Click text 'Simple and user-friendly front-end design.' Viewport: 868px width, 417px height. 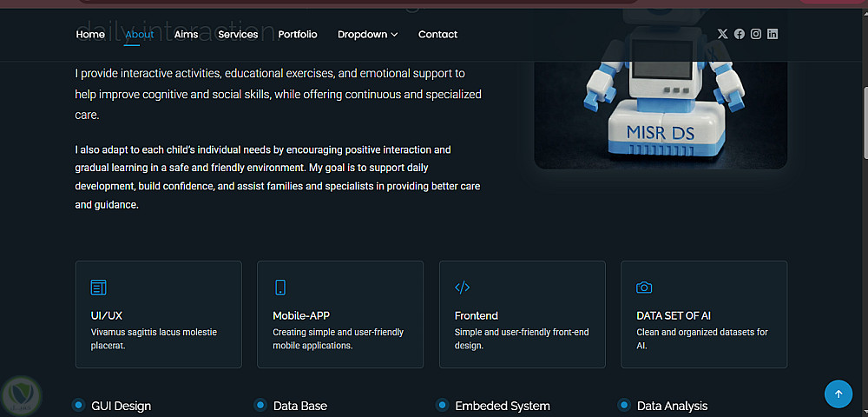click(x=522, y=339)
